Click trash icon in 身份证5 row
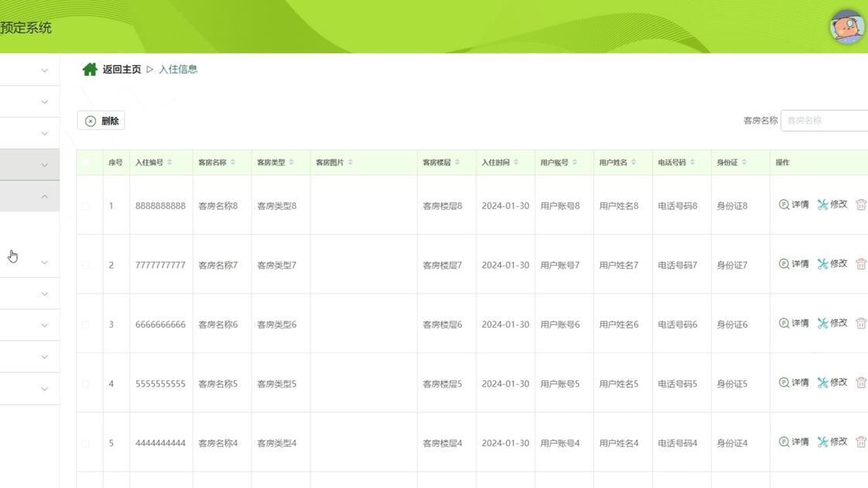This screenshot has width=868, height=488. coord(861,382)
